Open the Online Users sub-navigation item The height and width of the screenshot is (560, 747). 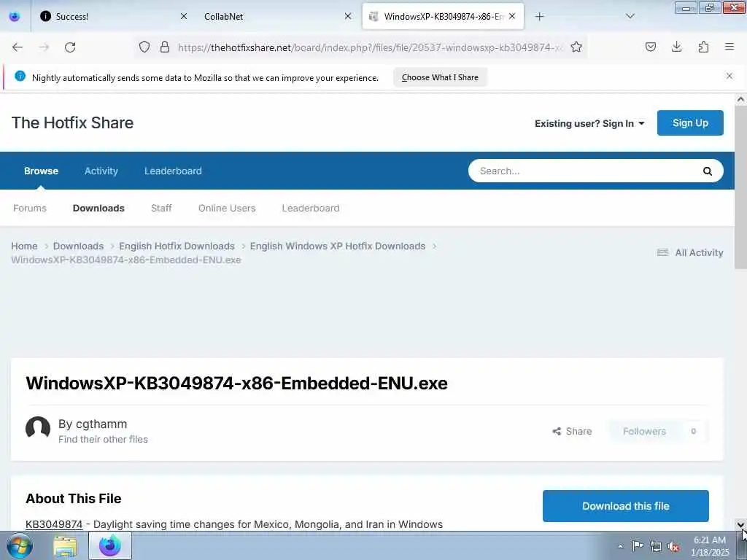point(227,208)
